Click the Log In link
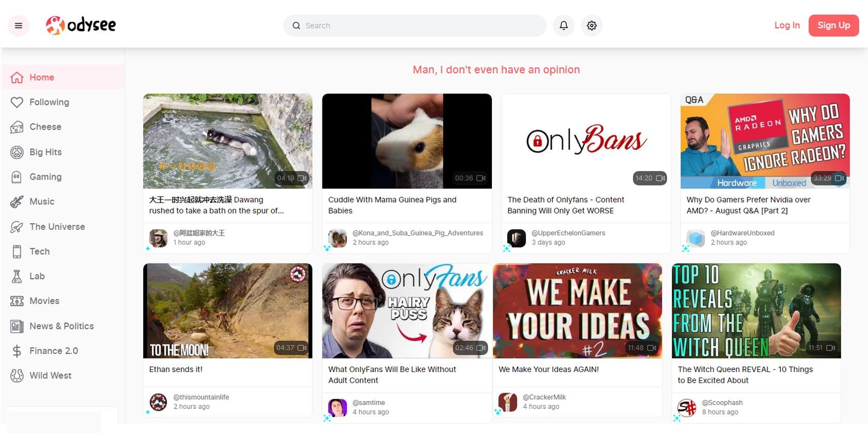The width and height of the screenshot is (868, 434). click(x=786, y=25)
